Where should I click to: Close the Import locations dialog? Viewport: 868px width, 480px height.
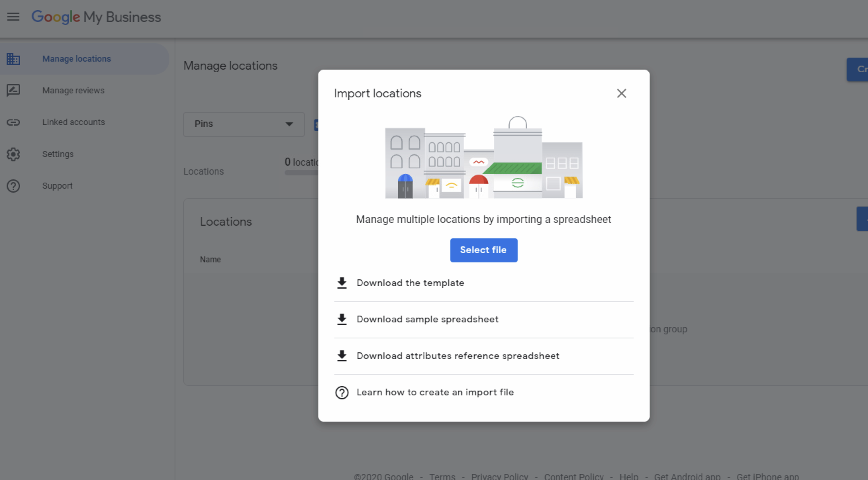pos(621,93)
